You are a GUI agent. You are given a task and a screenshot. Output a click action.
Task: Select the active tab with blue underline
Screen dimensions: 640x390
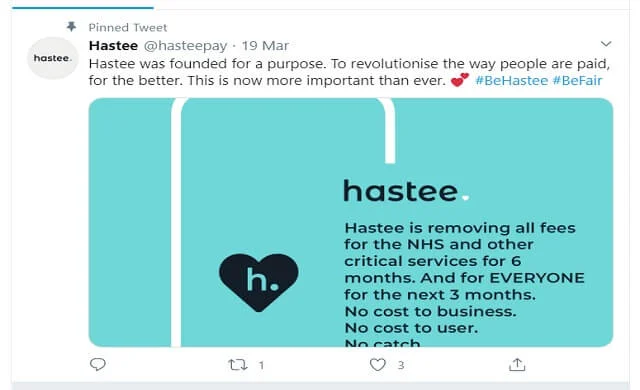(83, 5)
